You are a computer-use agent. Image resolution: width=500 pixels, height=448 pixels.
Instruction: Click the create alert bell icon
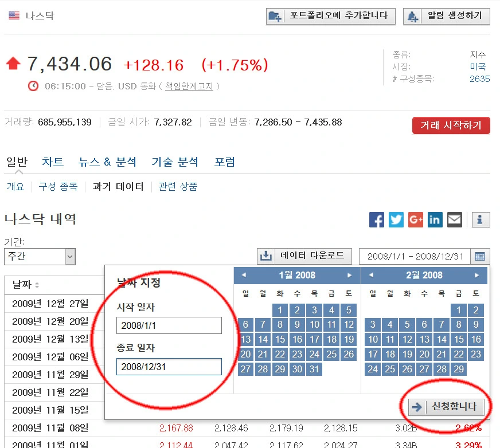[x=413, y=16]
